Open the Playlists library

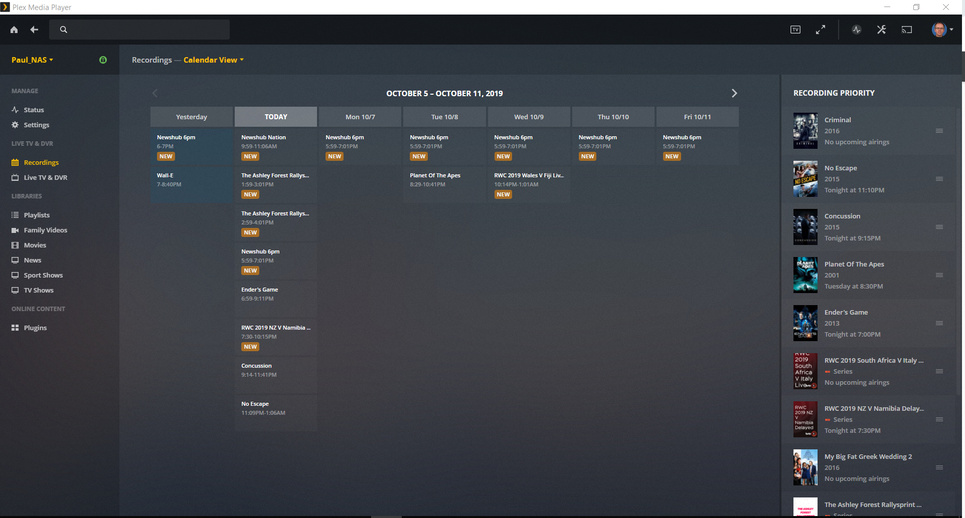coord(31,215)
